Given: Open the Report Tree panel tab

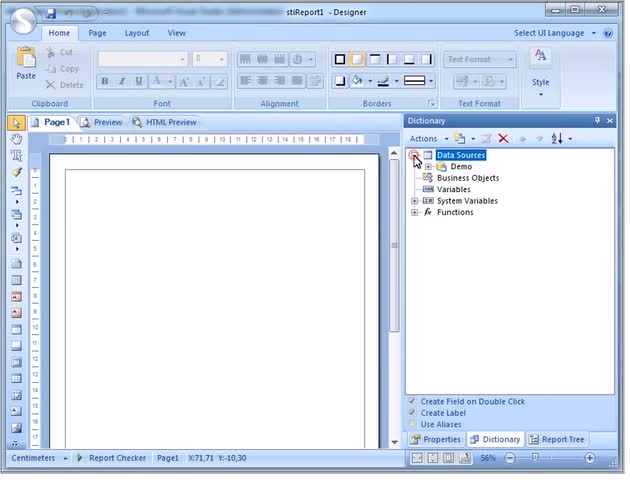Looking at the screenshot, I should pyautogui.click(x=557, y=439).
